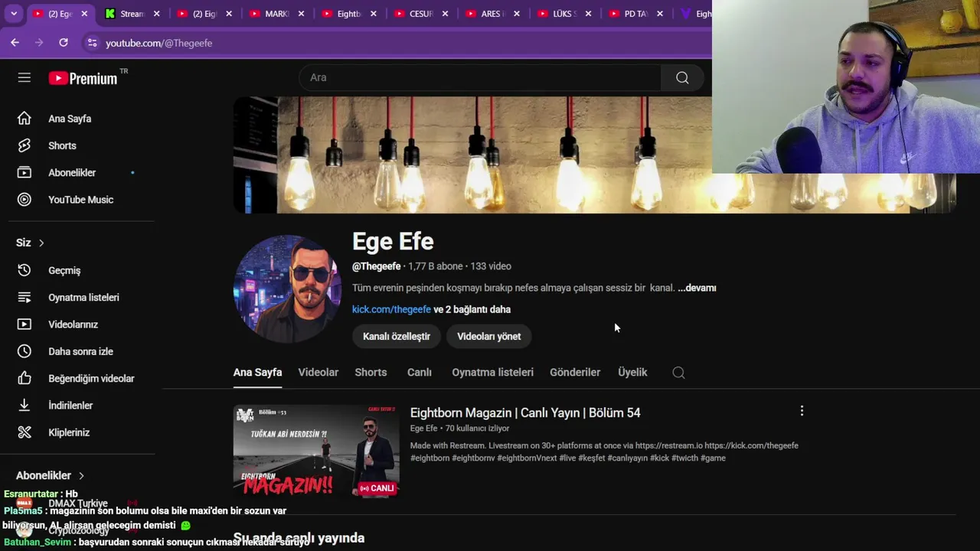Image resolution: width=980 pixels, height=551 pixels.
Task: Open three-dot menu for Eightborn Magazin video
Action: coord(802,411)
